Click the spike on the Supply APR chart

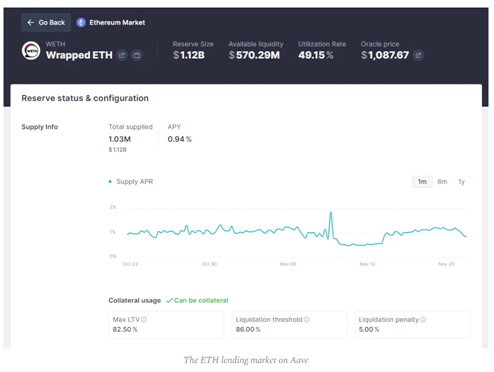(331, 213)
